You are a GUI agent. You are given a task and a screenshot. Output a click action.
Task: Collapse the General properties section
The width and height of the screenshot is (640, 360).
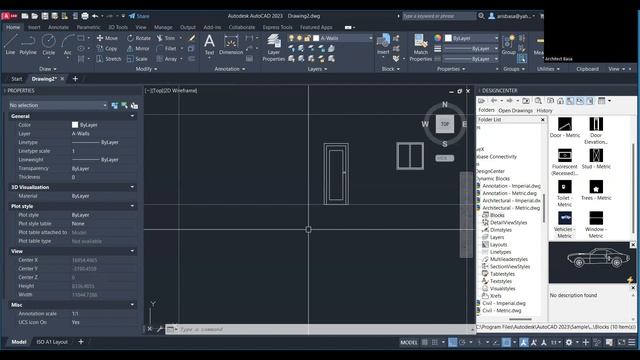132,116
